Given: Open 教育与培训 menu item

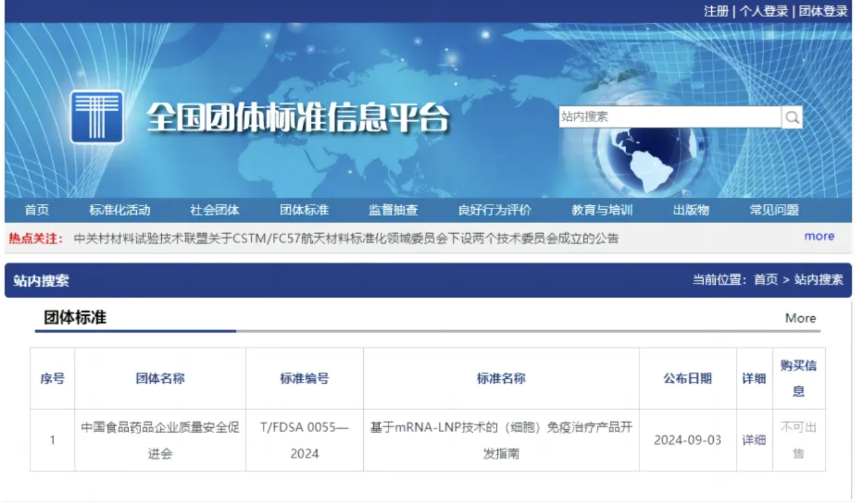Looking at the screenshot, I should tap(602, 210).
